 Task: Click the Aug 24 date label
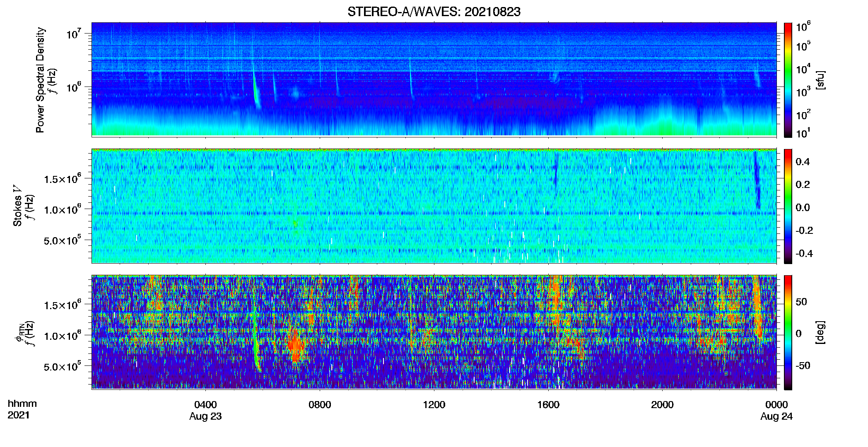[x=776, y=416]
